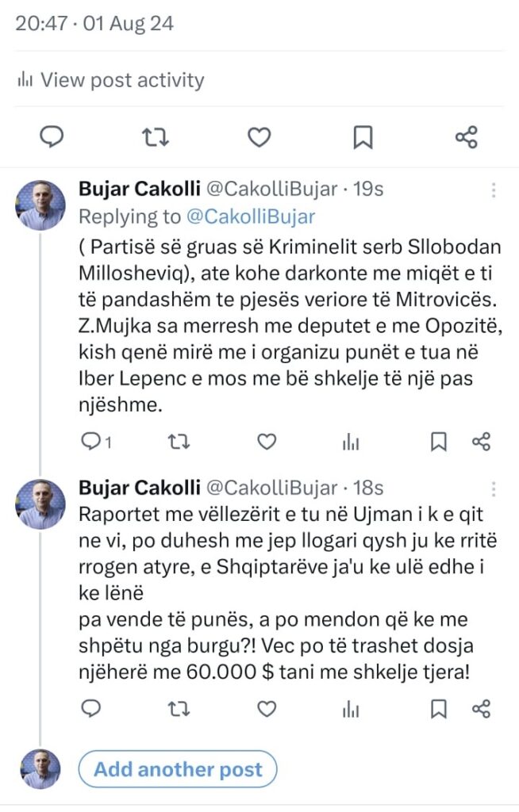
Task: View analytics of the 18s reply
Action: [x=351, y=709]
